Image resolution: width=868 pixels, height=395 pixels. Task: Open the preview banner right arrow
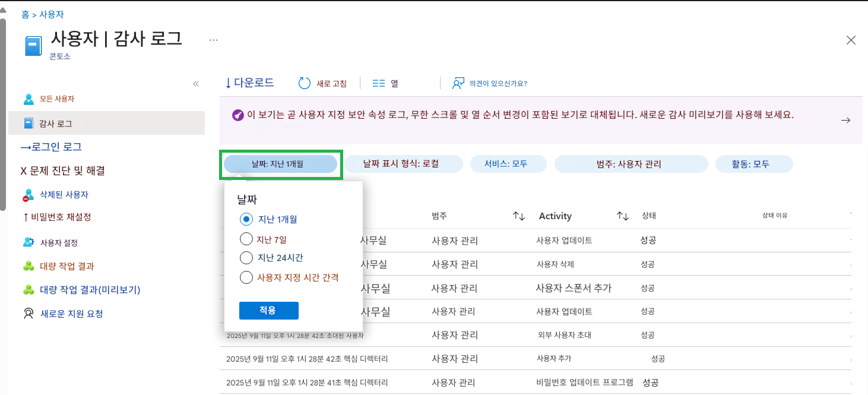(846, 120)
